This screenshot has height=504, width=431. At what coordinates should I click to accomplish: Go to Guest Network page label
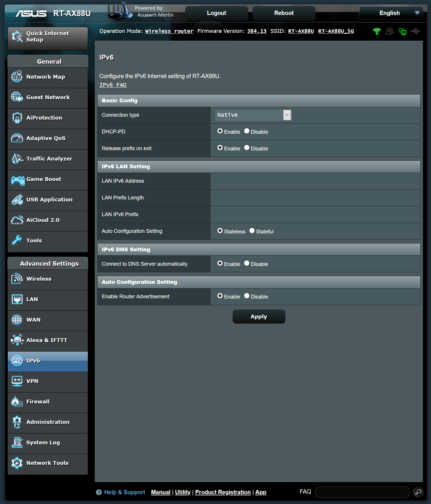[x=48, y=97]
